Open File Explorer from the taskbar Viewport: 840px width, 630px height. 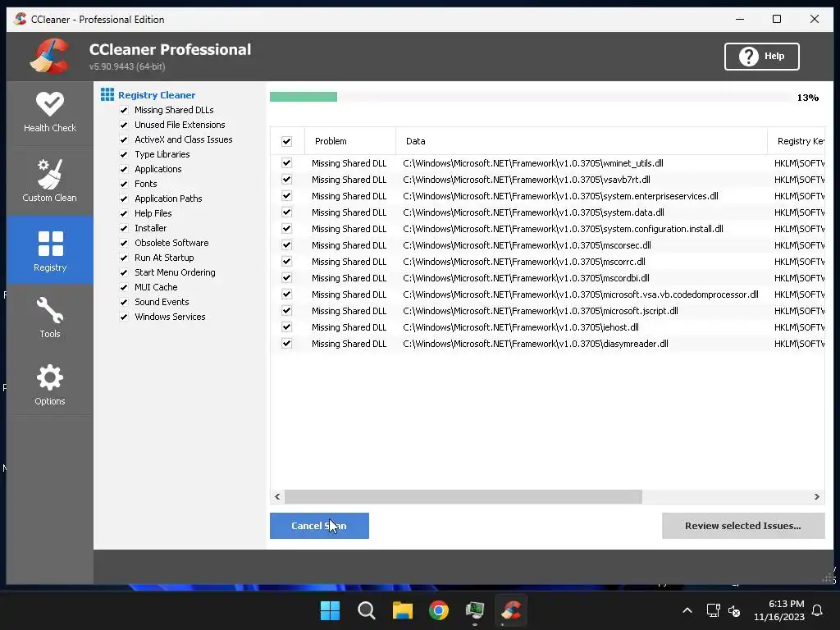coord(402,610)
